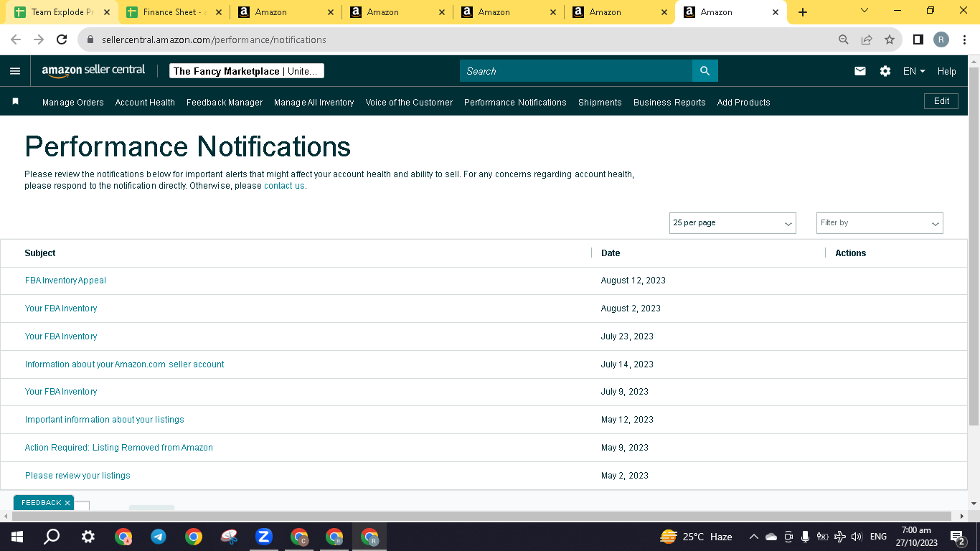
Task: Select Performance Notifications in the nav bar
Action: [515, 103]
